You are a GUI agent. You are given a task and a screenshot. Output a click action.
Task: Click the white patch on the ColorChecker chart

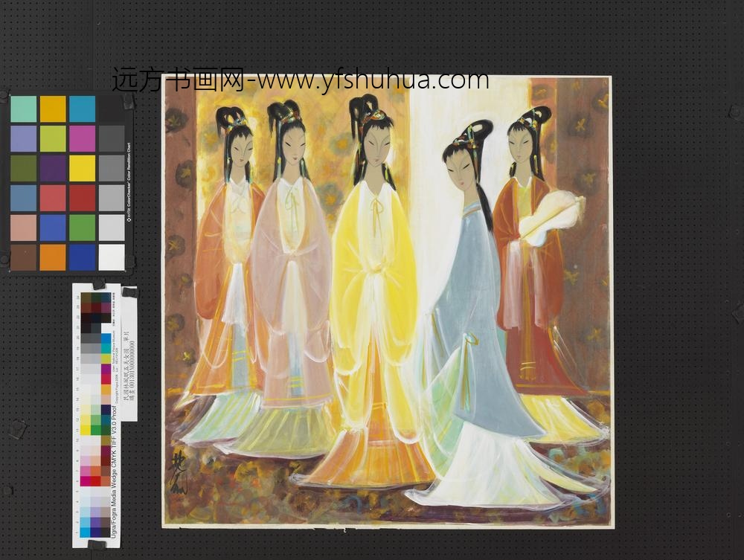click(112, 257)
